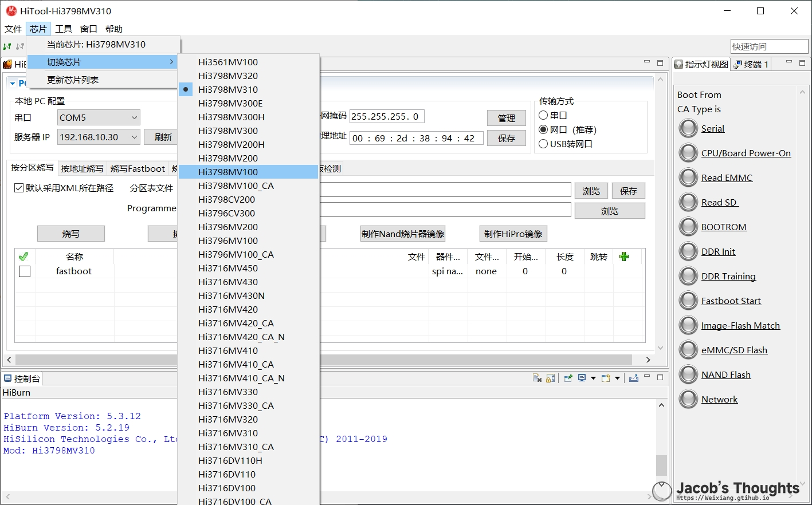
Task: Click the pin console icon
Action: (x=568, y=378)
